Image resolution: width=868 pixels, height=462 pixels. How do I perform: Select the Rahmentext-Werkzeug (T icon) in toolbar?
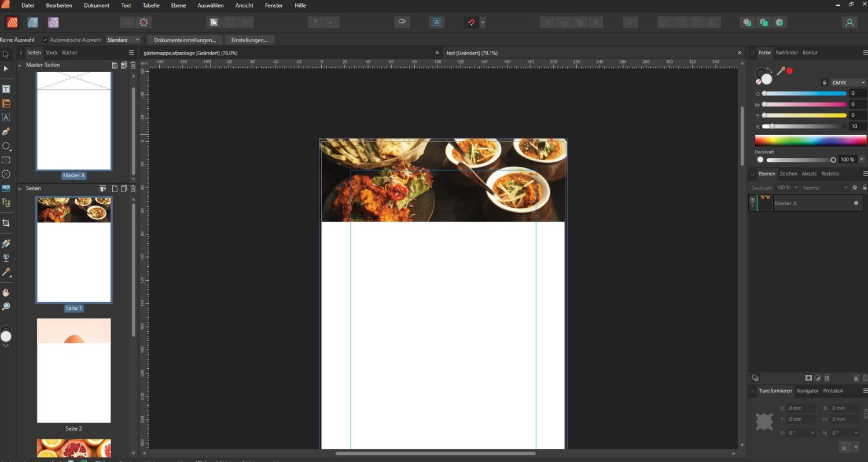6,89
